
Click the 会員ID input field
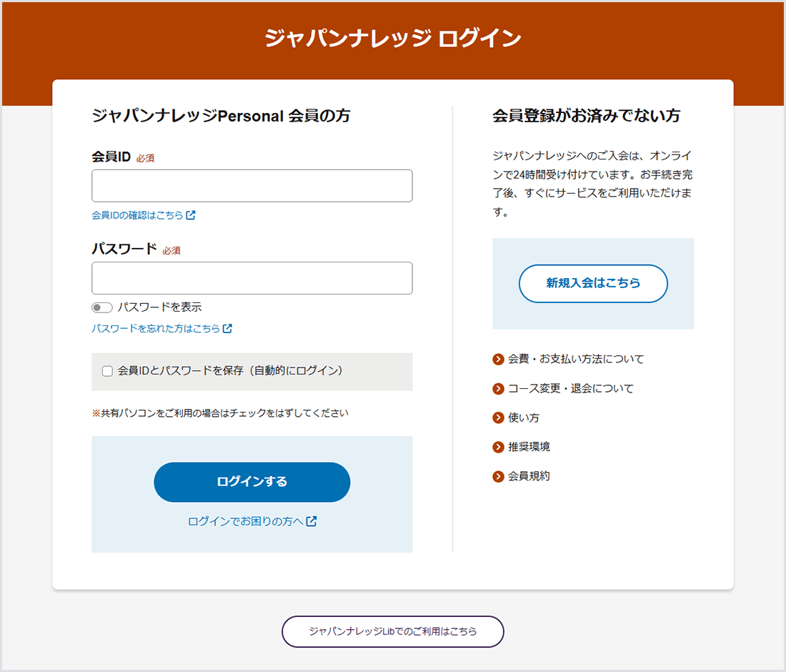click(x=252, y=186)
